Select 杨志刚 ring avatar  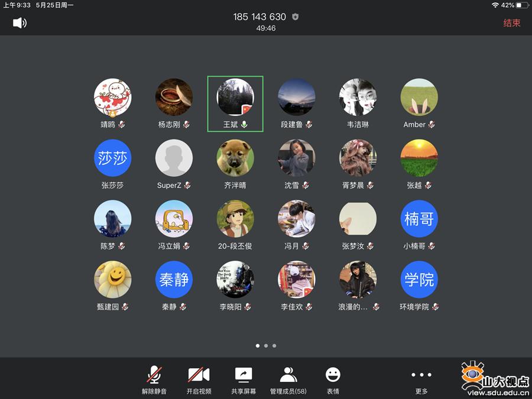click(x=174, y=97)
